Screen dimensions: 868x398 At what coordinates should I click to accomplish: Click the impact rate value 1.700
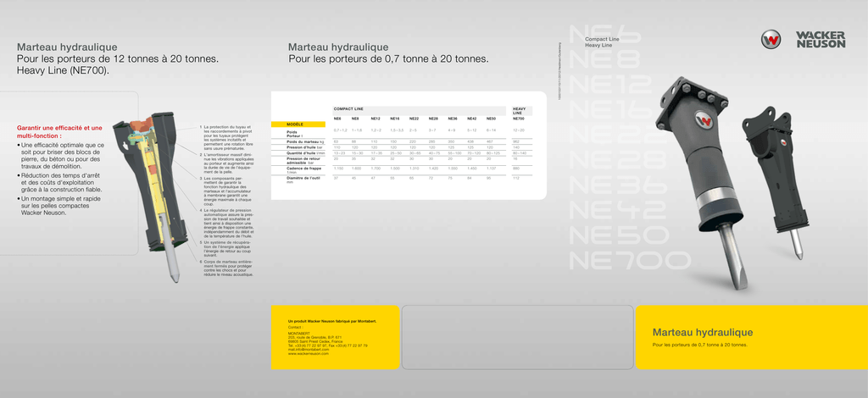[376, 168]
